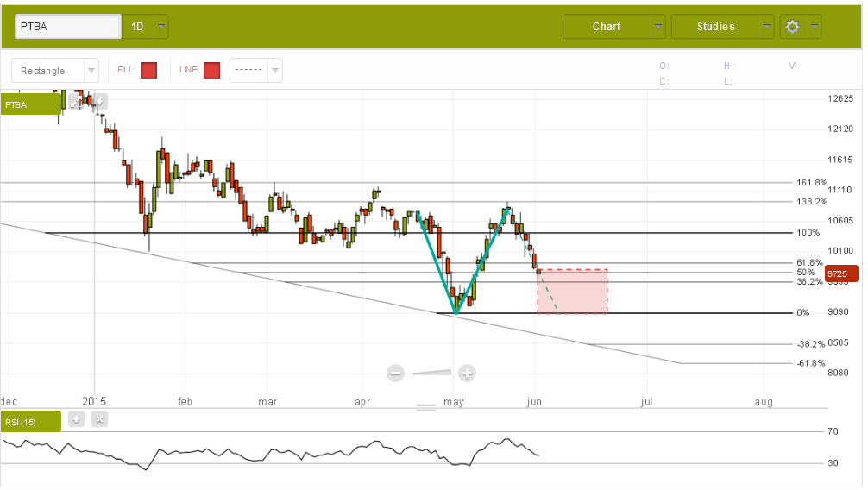The image size is (868, 490).
Task: Pick the red LINE color swatch
Action: tap(211, 71)
